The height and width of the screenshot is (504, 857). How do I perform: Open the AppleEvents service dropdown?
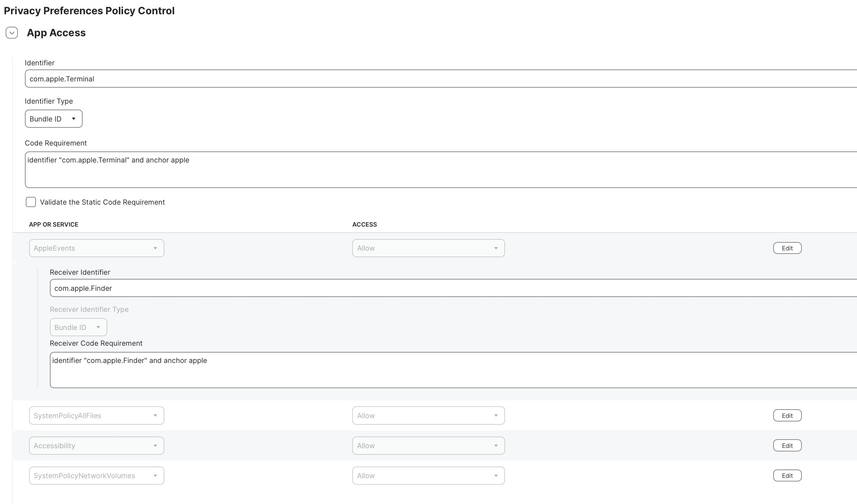pos(97,248)
